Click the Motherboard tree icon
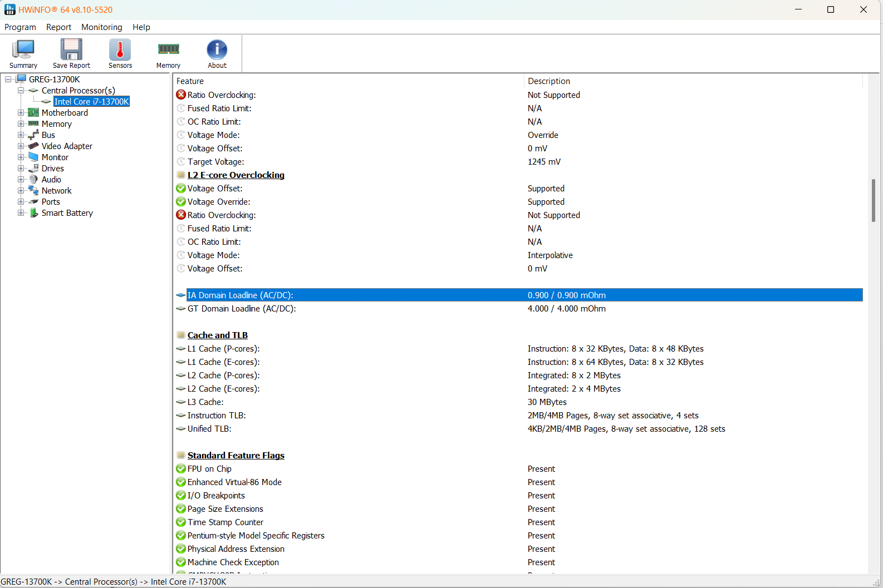 (33, 112)
